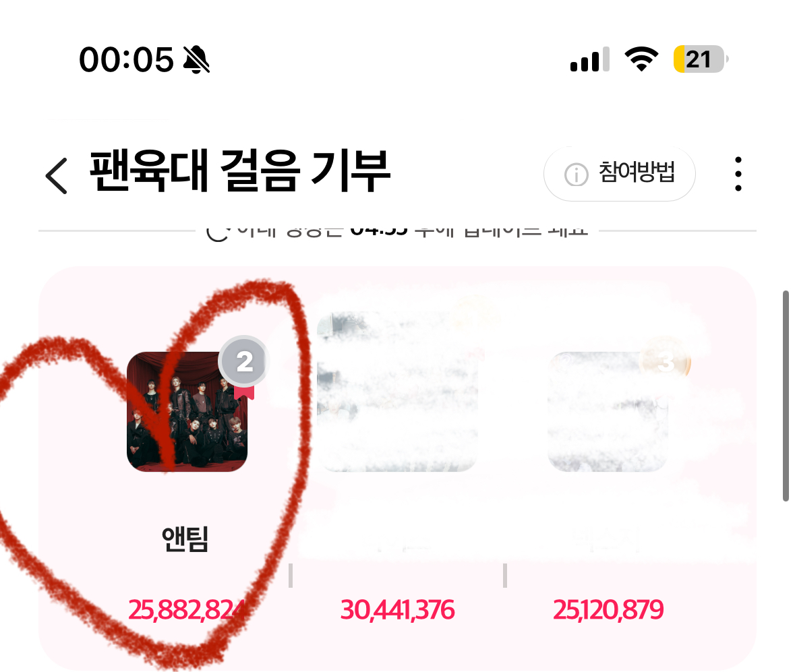Select the blurred third-place group thumbnail
Screen dimensions: 795x672
click(x=608, y=412)
